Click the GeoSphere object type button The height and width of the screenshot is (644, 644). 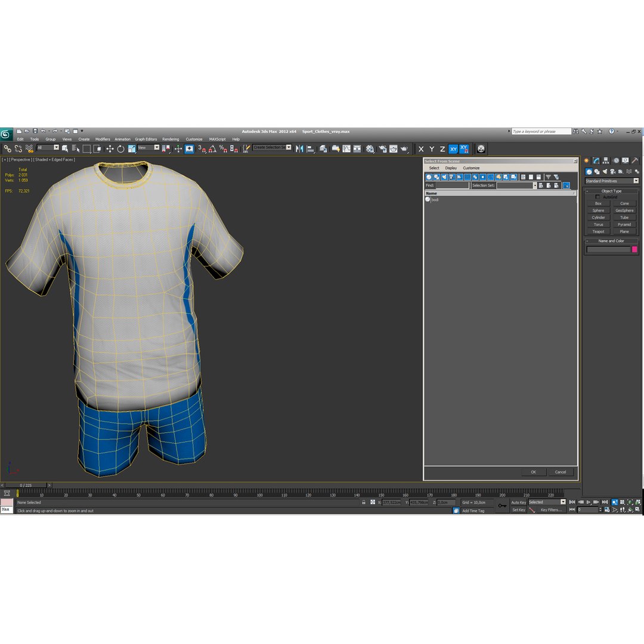[x=624, y=210]
